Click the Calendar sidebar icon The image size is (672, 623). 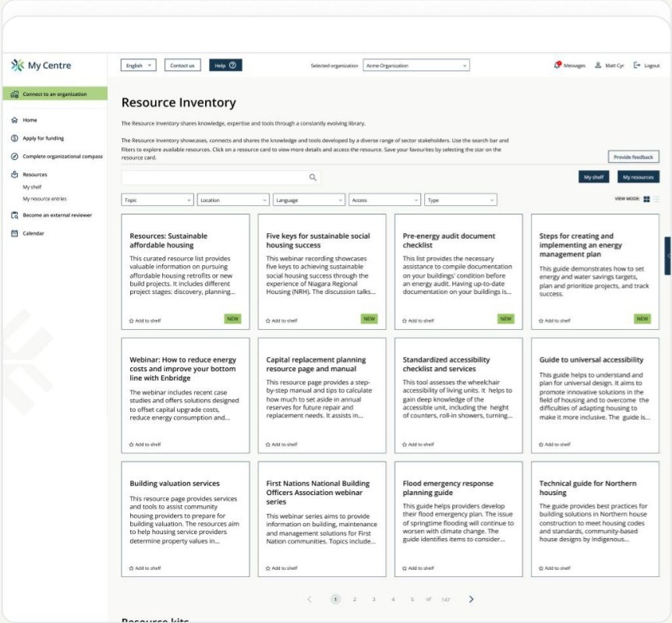(15, 233)
